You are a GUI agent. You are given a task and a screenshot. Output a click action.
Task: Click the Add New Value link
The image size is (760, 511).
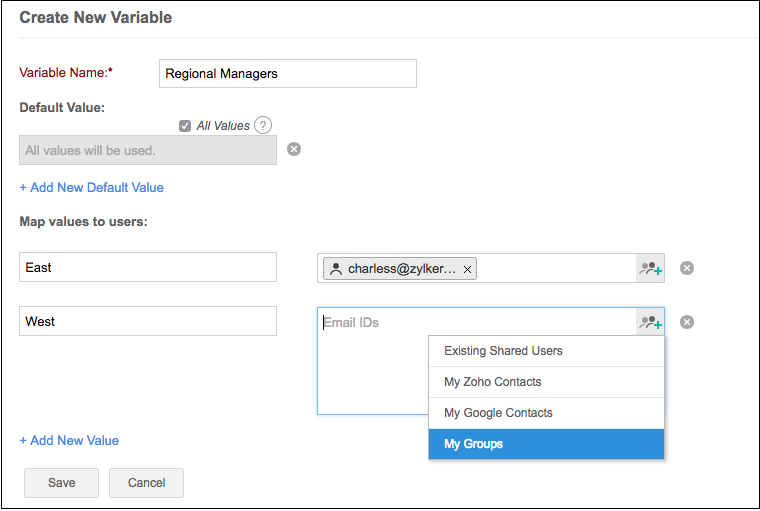coord(69,440)
